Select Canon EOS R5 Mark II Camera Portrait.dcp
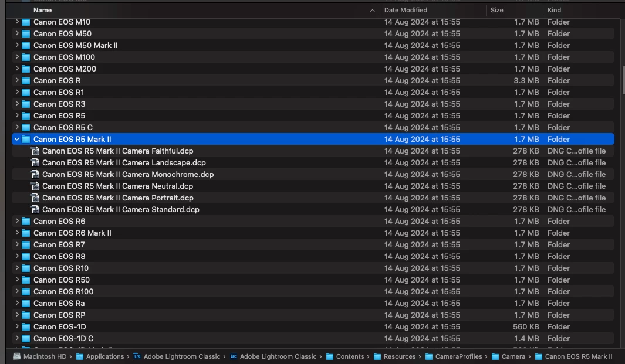 coord(118,198)
